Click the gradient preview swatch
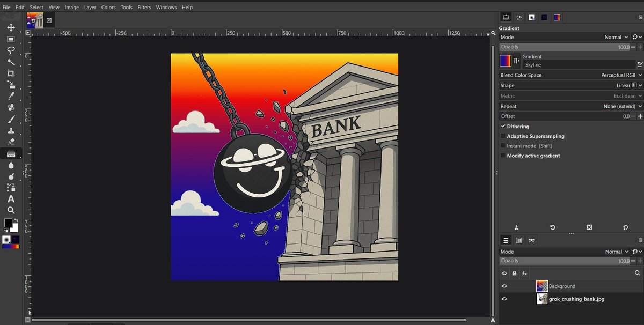644x325 pixels. pyautogui.click(x=506, y=61)
